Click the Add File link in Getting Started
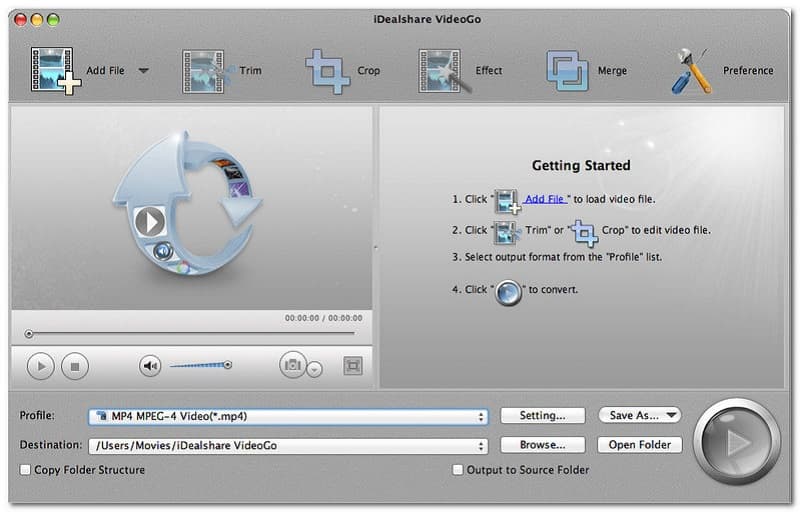Screen dimensions: 800x512 [x=547, y=199]
